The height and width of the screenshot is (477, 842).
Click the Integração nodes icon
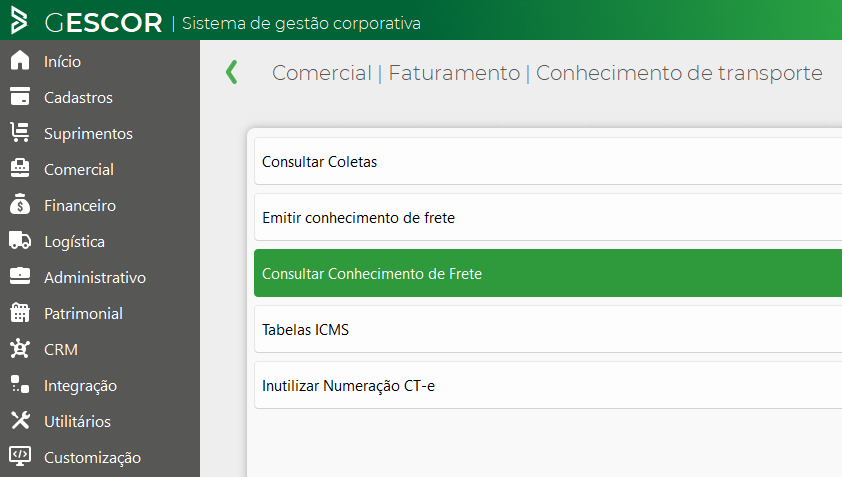(x=20, y=384)
